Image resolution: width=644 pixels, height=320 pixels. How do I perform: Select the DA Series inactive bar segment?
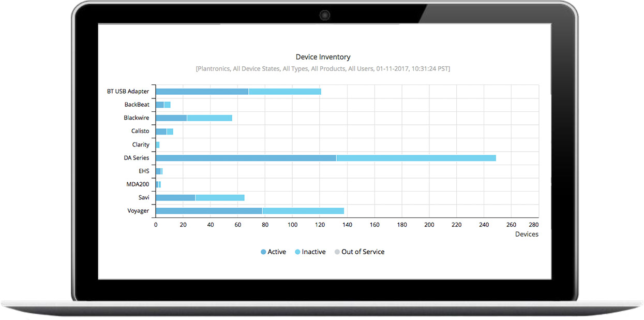[416, 158]
